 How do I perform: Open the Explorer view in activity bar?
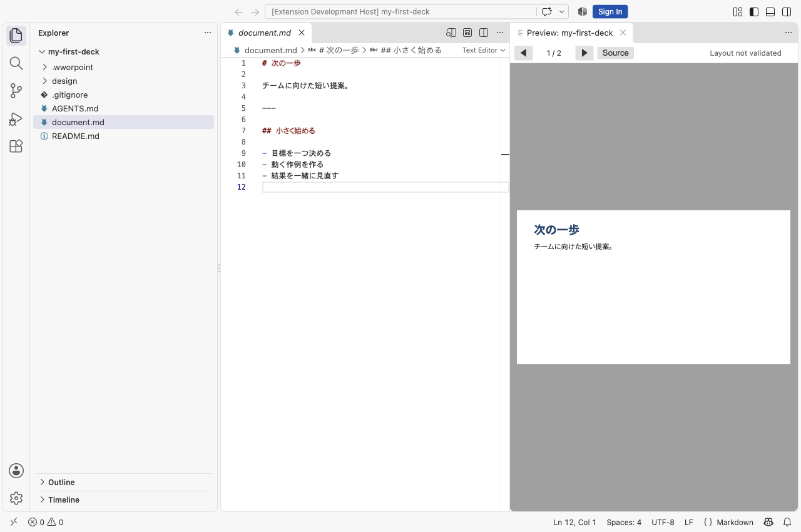tap(16, 36)
